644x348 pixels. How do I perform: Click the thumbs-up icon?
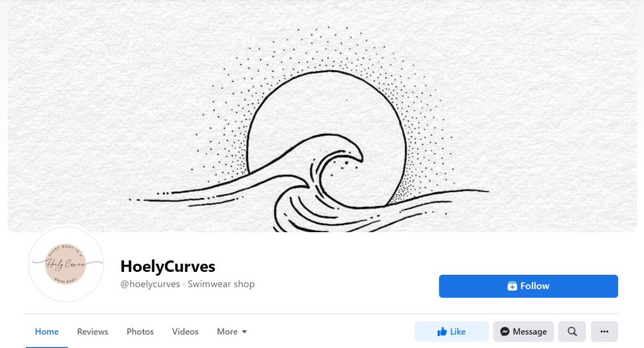point(442,332)
